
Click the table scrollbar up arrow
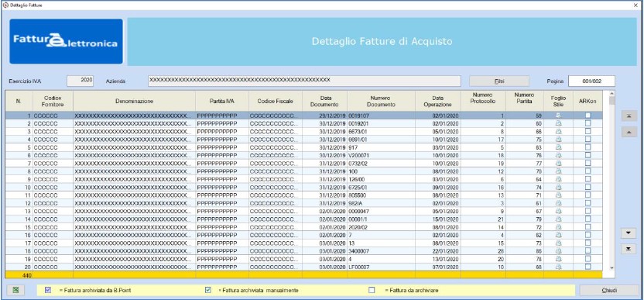coord(612,94)
